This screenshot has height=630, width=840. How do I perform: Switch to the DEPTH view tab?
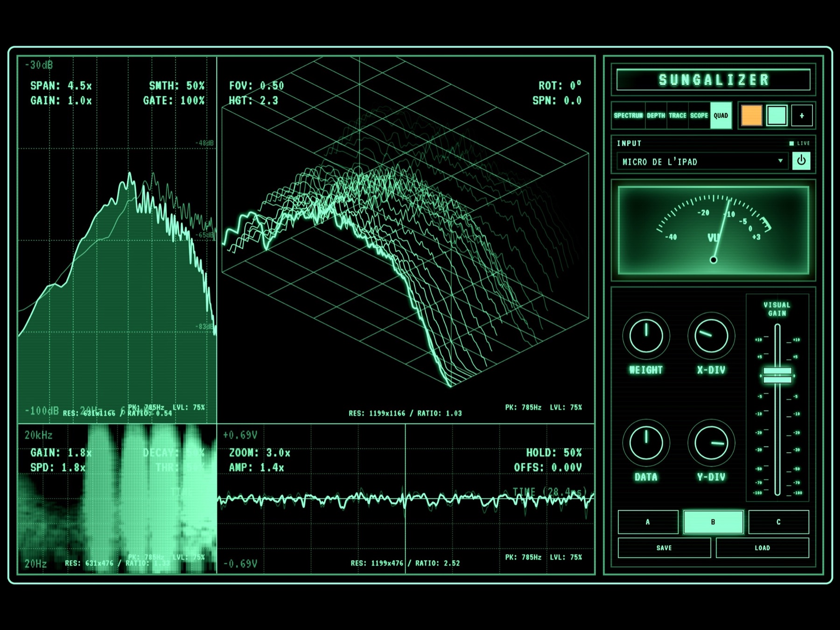(x=656, y=115)
